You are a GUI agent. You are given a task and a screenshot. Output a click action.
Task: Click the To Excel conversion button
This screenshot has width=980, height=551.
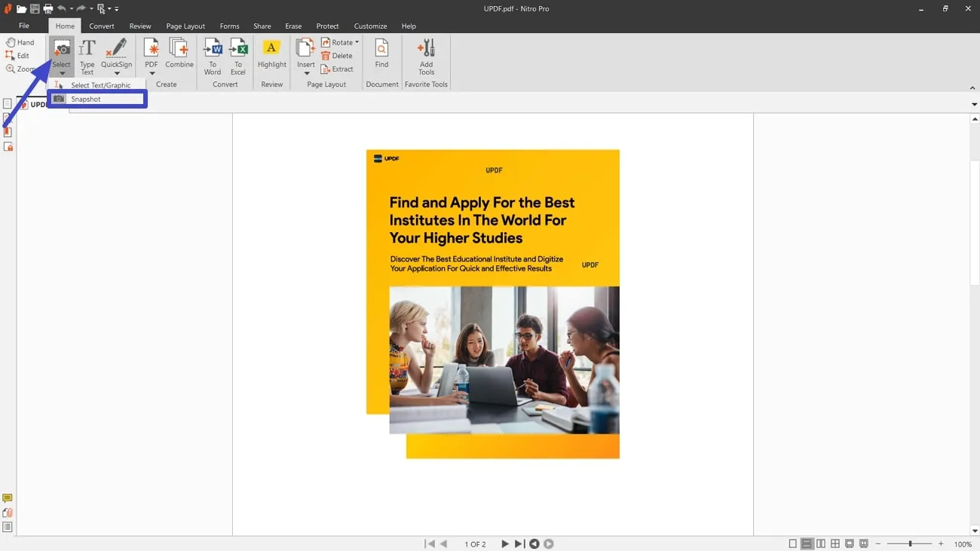(238, 55)
